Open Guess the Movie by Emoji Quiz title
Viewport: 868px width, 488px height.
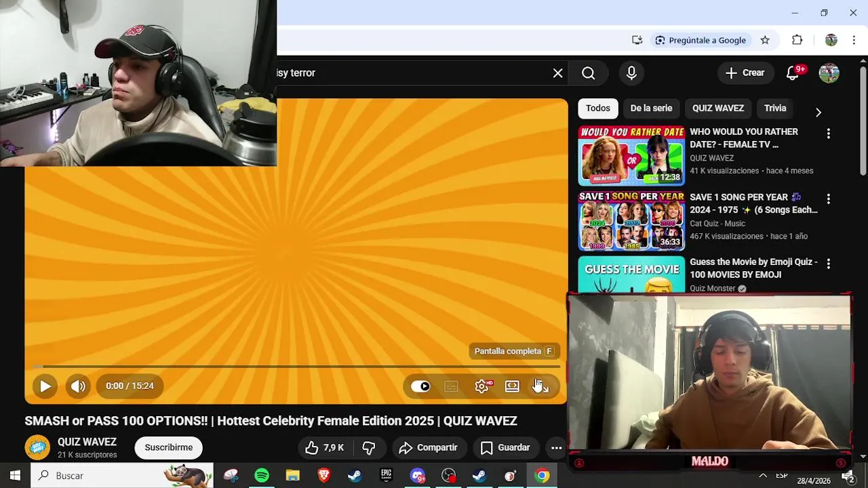click(753, 268)
